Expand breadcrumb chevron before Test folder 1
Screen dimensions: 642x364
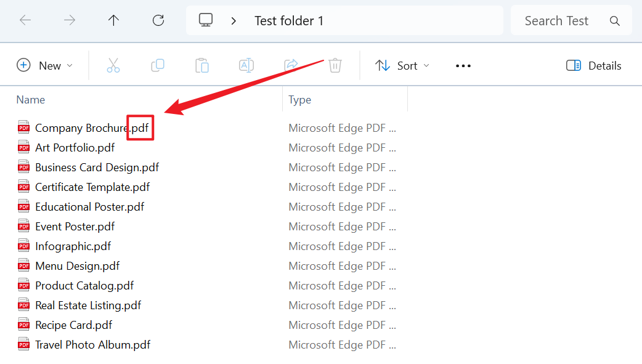click(234, 21)
